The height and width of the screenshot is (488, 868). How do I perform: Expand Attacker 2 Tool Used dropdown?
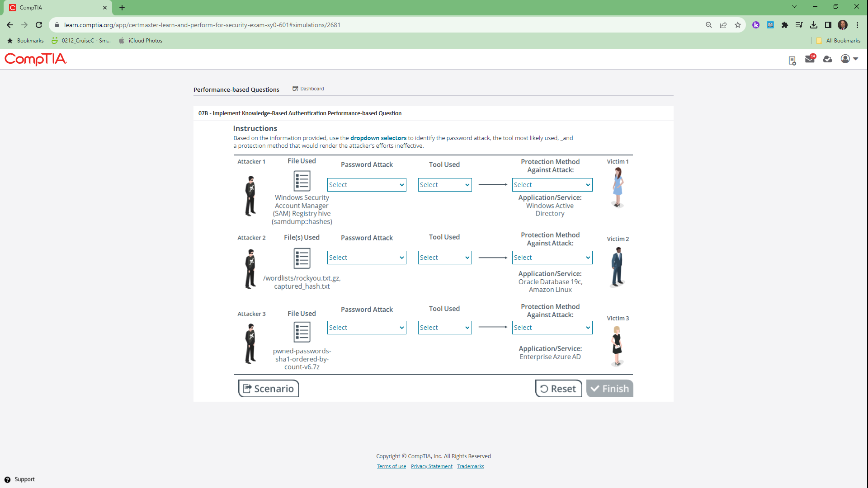click(x=444, y=258)
